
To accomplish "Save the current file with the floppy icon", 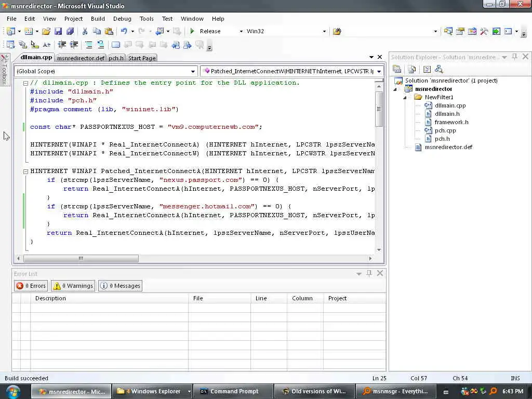I will point(58,31).
